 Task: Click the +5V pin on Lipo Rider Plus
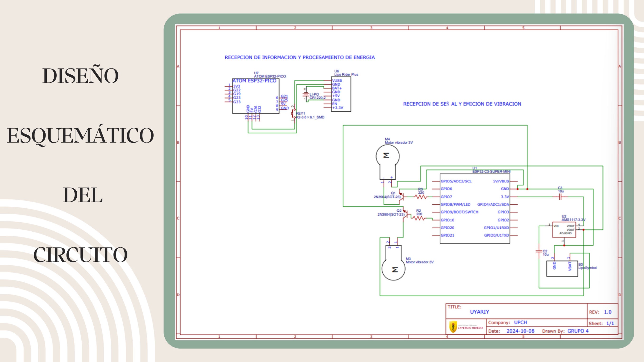tap(336, 96)
